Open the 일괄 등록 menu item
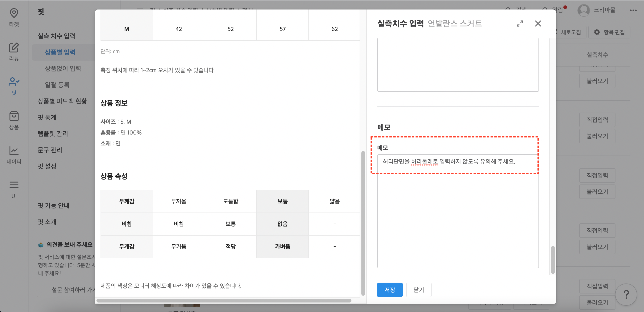The image size is (644, 312). (58, 85)
